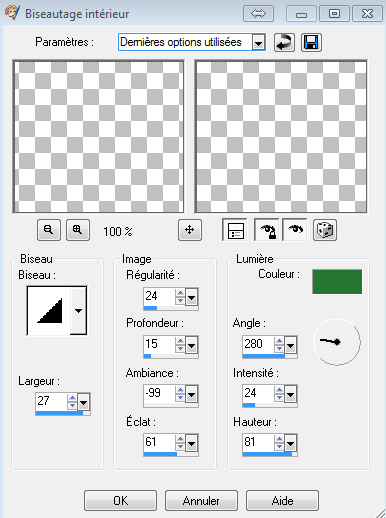The width and height of the screenshot is (386, 518).
Task: Click the Intensité value field showing 24
Action: click(259, 394)
